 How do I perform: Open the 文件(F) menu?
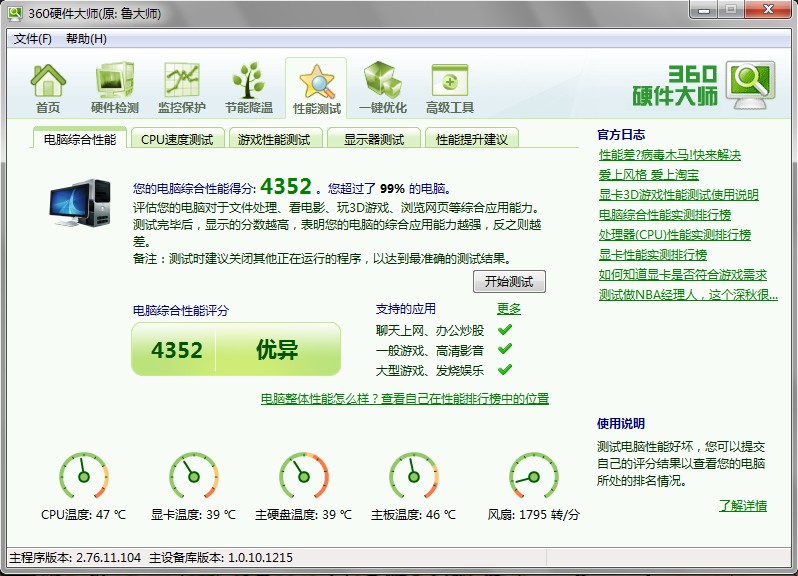[33, 39]
